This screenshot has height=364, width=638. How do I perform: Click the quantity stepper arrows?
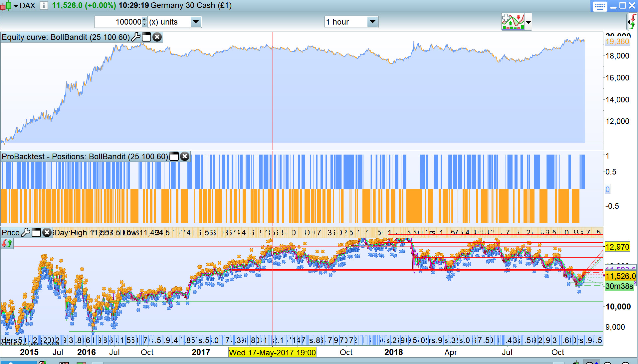(144, 22)
